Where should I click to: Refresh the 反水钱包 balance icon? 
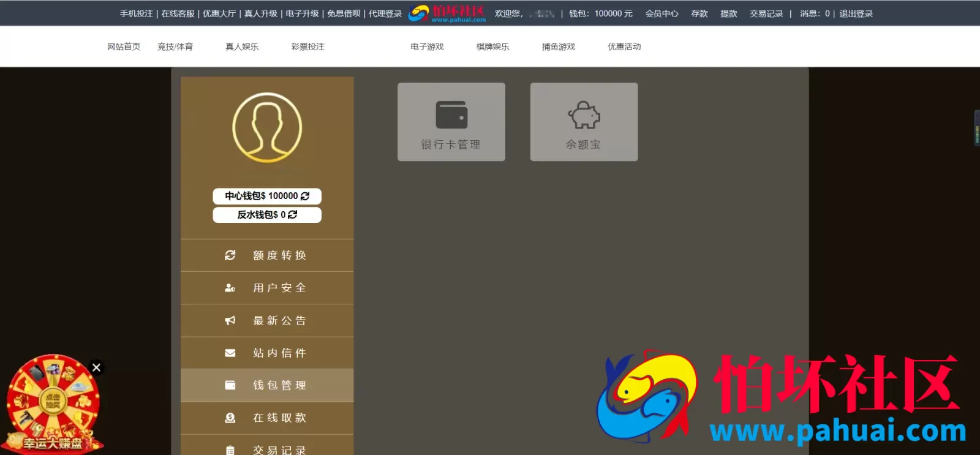coord(293,214)
